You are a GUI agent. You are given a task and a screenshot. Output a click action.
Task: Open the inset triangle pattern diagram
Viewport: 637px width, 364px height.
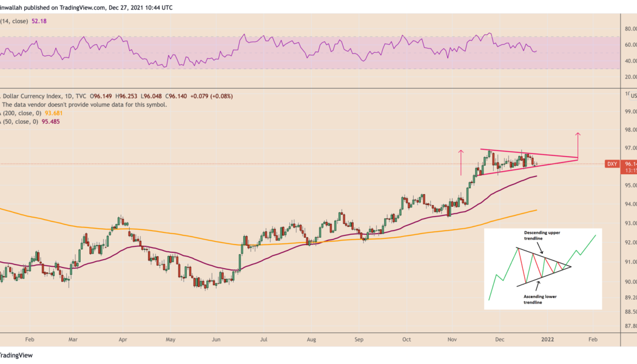(543, 269)
